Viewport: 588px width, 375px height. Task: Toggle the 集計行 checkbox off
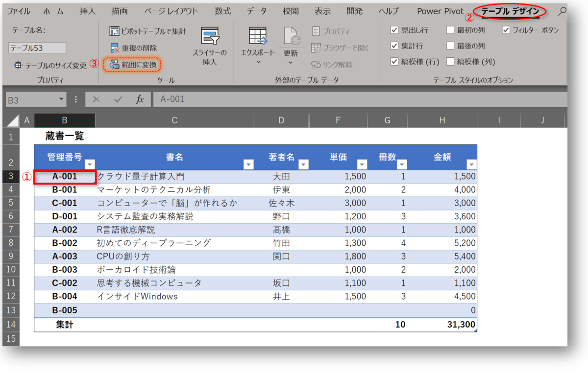[x=394, y=45]
